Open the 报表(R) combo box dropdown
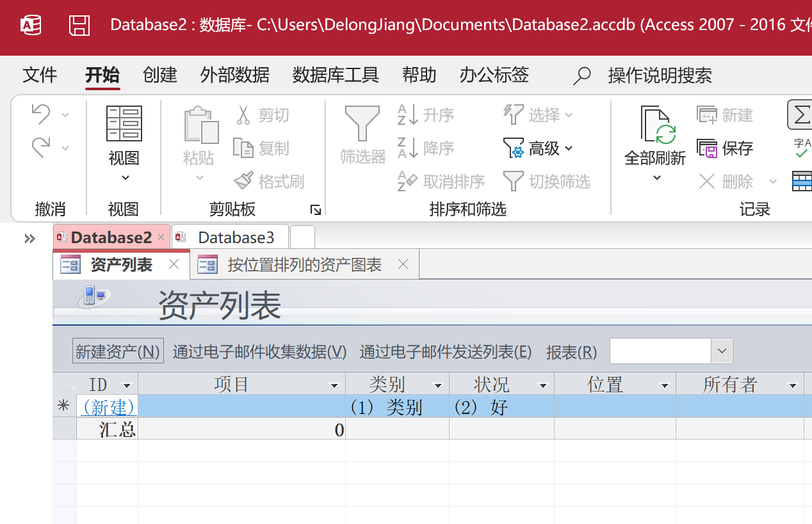Screen dimensions: 812x524 [x=722, y=351]
